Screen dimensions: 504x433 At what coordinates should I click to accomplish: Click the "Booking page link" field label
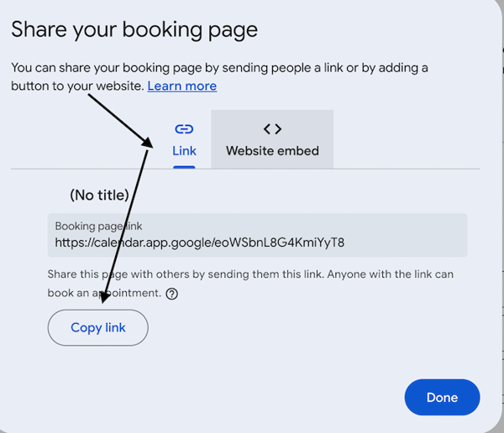click(98, 227)
